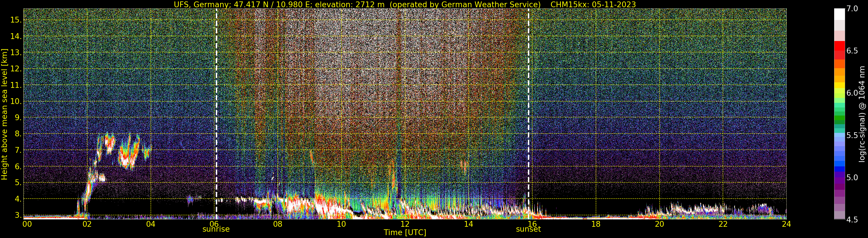This screenshot has height=238, width=868.
Task: Click the colorbar tick label '5.5'
Action: point(852,135)
